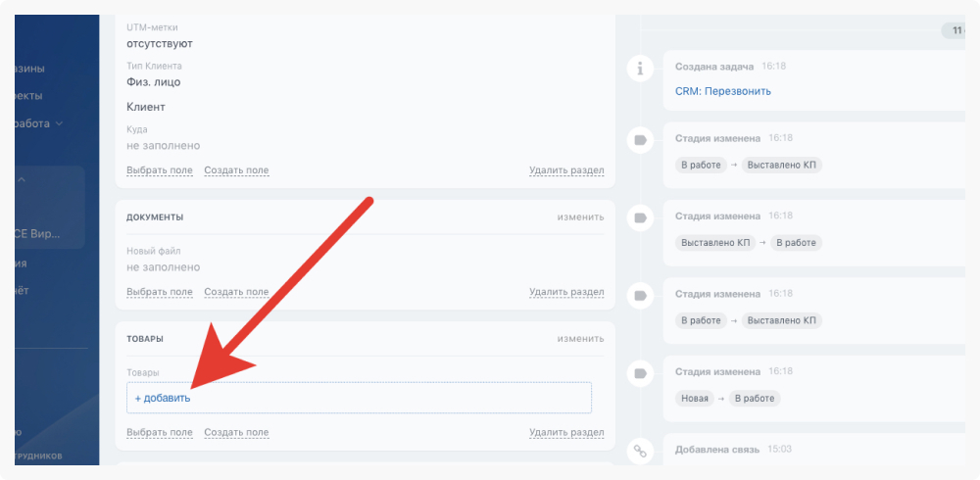This screenshot has height=480, width=980.
Task: Click the Товары input box, right of "+ добавить"
Action: [392, 398]
